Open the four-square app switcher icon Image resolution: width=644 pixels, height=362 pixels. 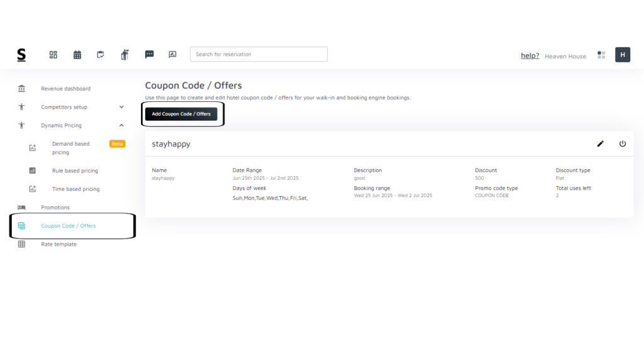pos(601,55)
